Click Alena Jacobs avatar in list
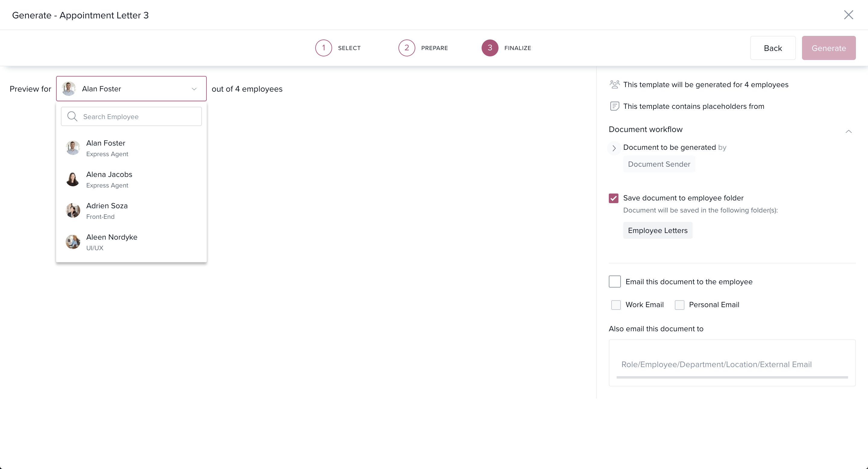 (73, 179)
